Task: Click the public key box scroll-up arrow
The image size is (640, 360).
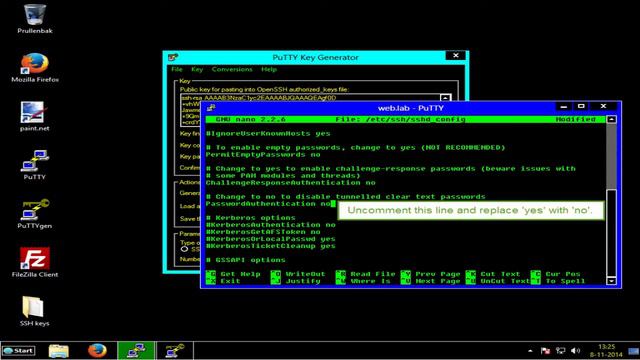Action: 445,98
